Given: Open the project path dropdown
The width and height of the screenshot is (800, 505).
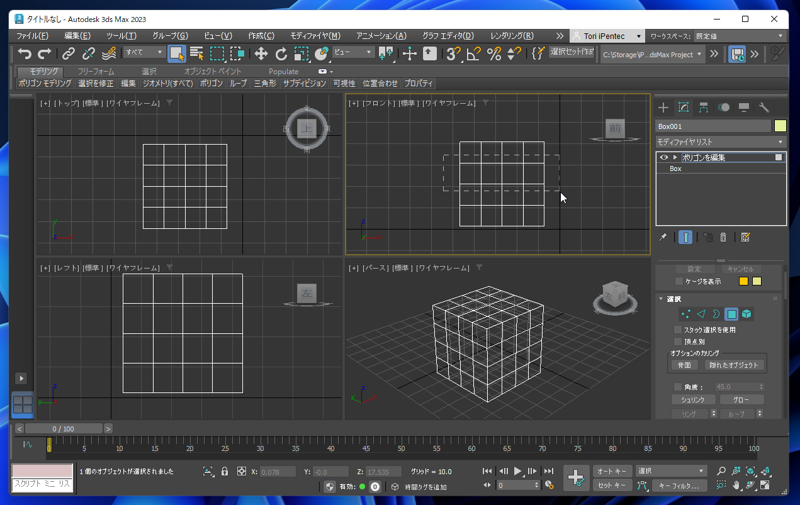Looking at the screenshot, I should (652, 55).
